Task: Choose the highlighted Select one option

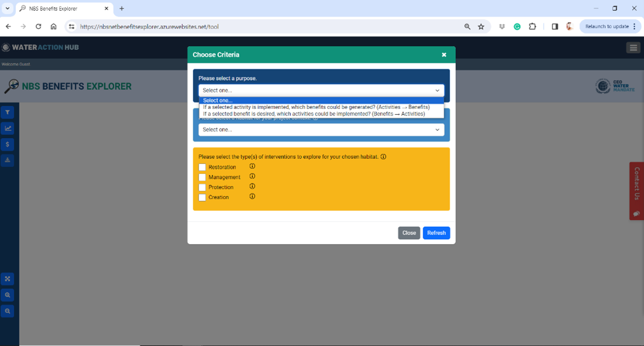Action: click(321, 100)
